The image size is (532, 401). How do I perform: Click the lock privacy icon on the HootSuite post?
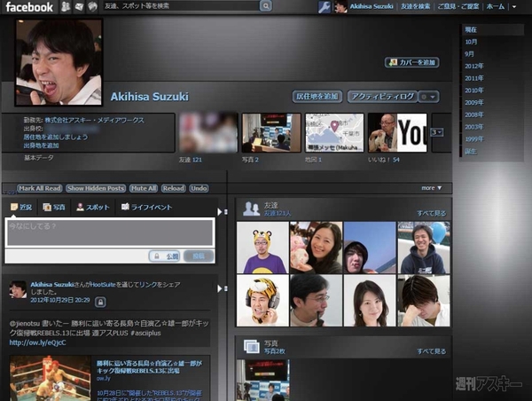[x=100, y=302]
